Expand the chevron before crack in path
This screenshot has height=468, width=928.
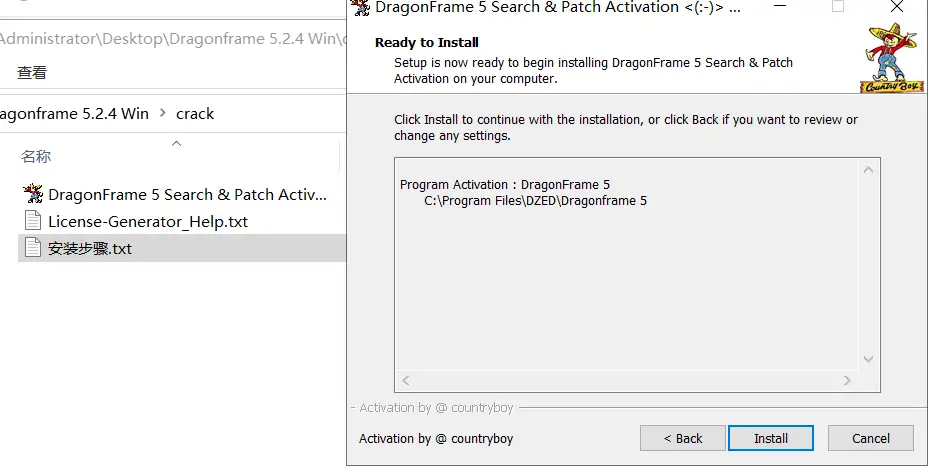[x=163, y=113]
